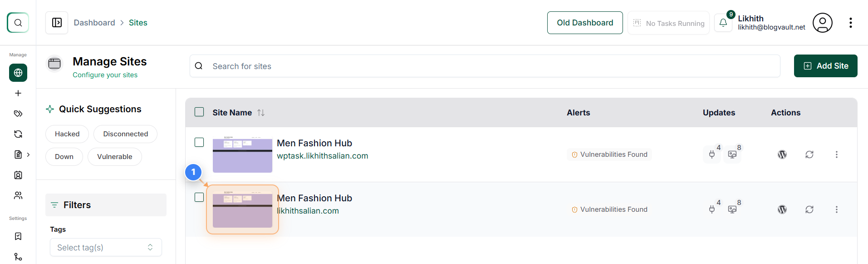Open more actions for wptask.likhithsalian.com

837,154
